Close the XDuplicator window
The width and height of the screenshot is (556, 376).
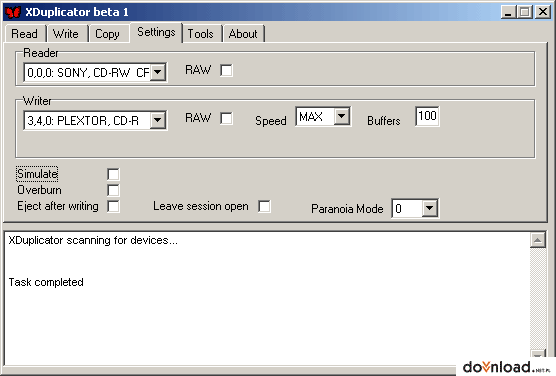pyautogui.click(x=543, y=12)
